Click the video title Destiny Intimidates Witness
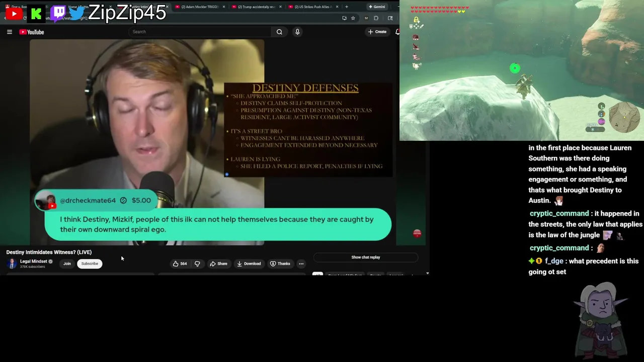The width and height of the screenshot is (644, 362). tap(49, 252)
